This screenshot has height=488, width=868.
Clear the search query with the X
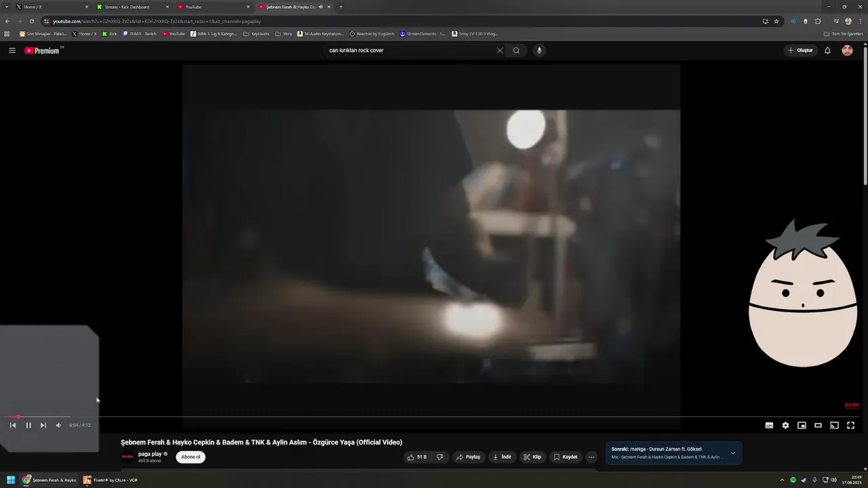click(x=500, y=50)
